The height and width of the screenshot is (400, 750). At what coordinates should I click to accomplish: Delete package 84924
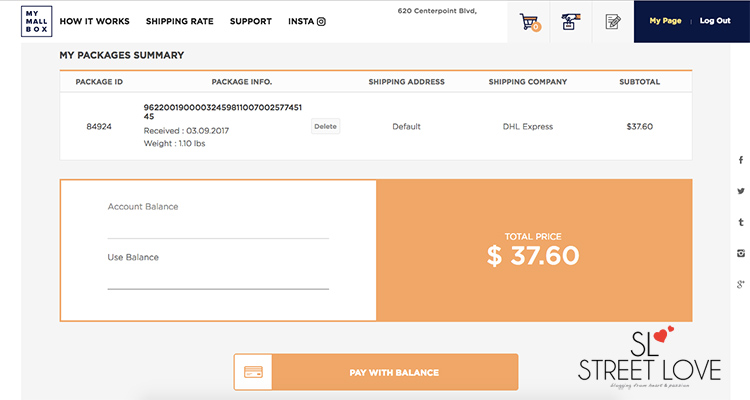pyautogui.click(x=325, y=126)
